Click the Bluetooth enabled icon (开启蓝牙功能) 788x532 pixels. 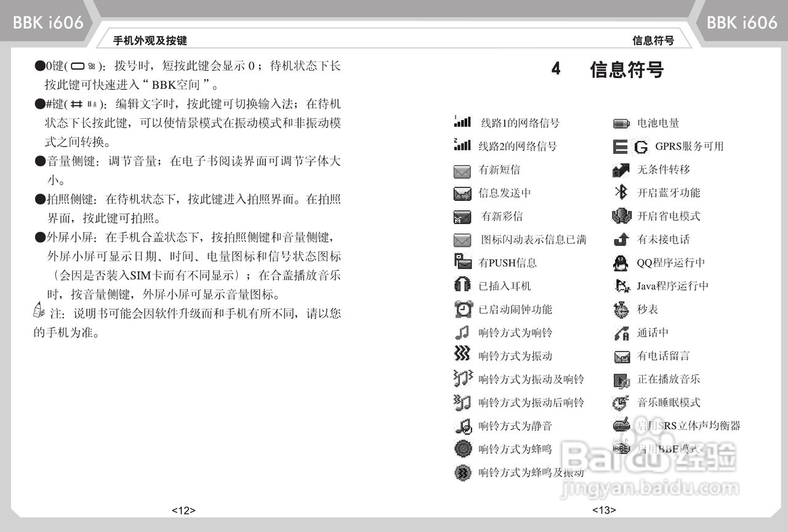pos(621,192)
